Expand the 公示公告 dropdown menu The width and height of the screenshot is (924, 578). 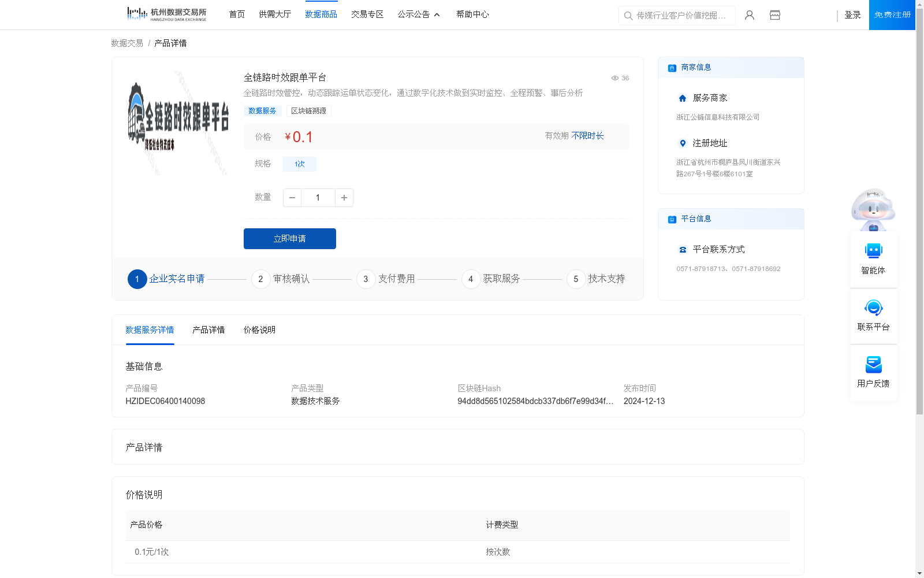(419, 14)
